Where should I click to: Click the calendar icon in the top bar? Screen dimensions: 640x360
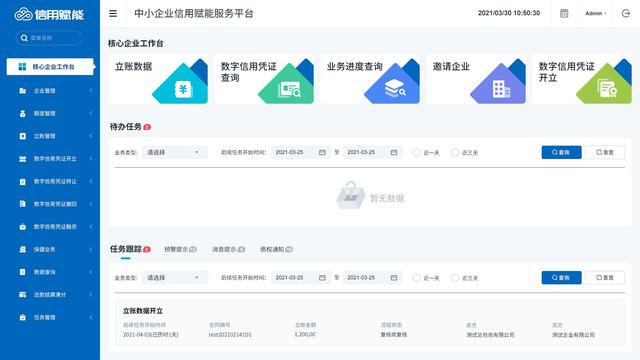(564, 13)
